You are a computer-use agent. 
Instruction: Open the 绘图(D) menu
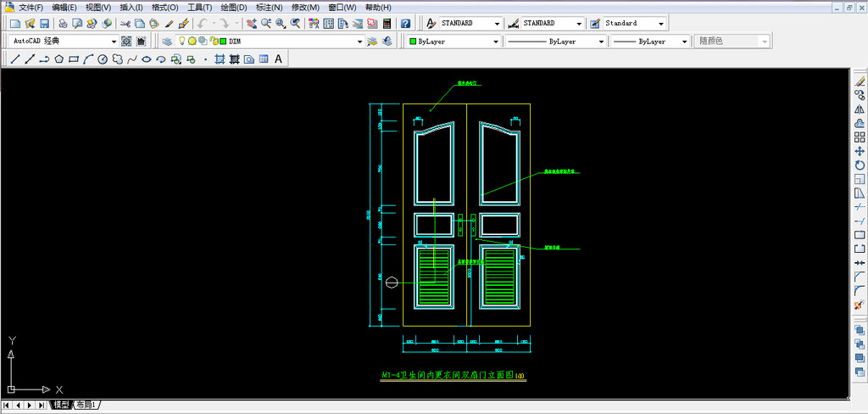(233, 7)
